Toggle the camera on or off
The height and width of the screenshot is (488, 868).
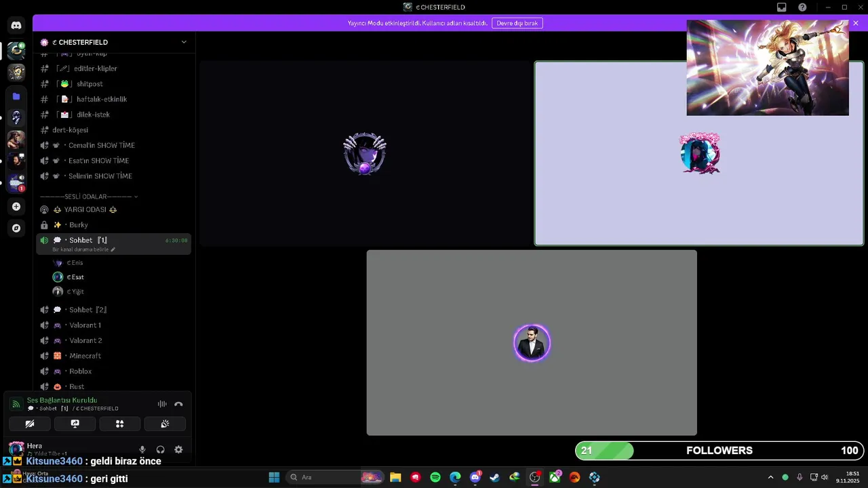pyautogui.click(x=30, y=424)
